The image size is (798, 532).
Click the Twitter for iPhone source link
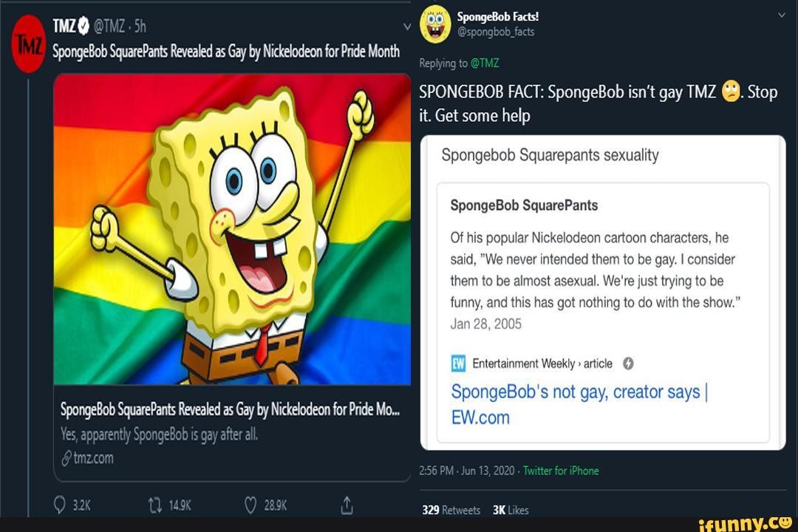pos(561,471)
